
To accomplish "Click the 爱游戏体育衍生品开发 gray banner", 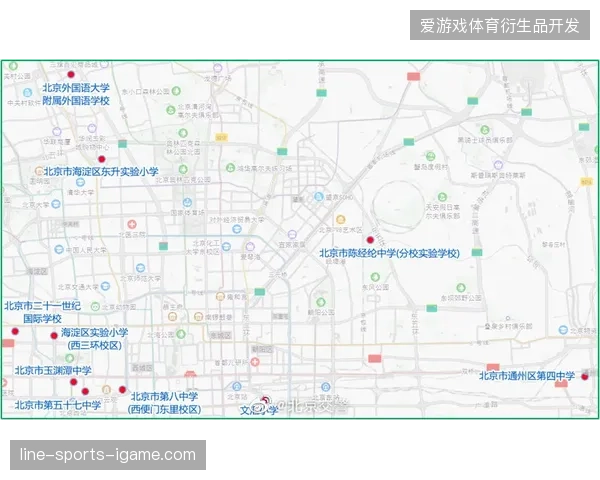I will (500, 25).
